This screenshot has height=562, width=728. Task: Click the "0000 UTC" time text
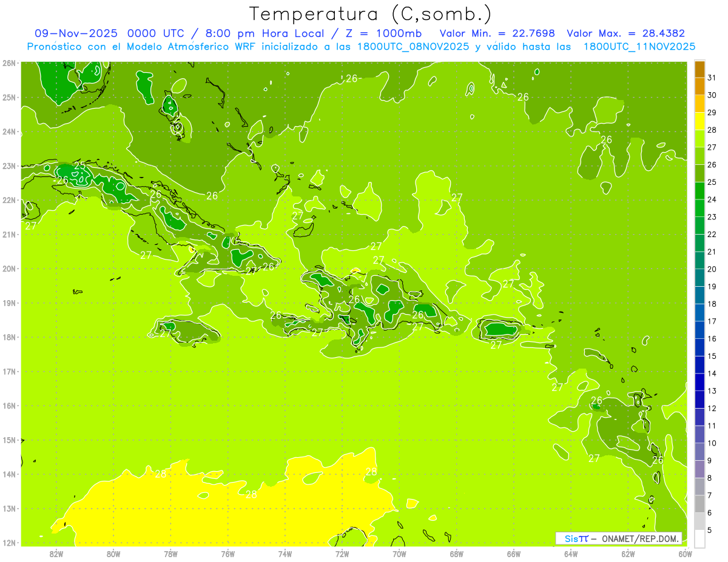157,33
